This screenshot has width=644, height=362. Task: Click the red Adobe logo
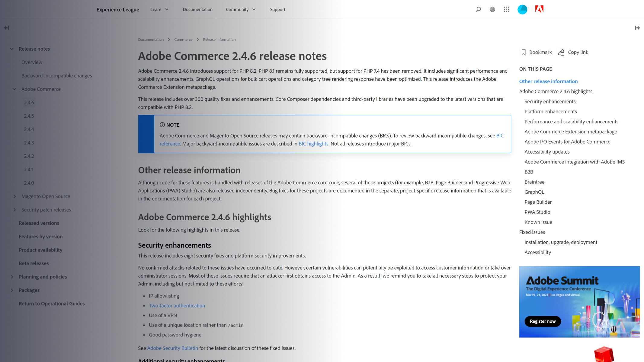click(x=539, y=9)
